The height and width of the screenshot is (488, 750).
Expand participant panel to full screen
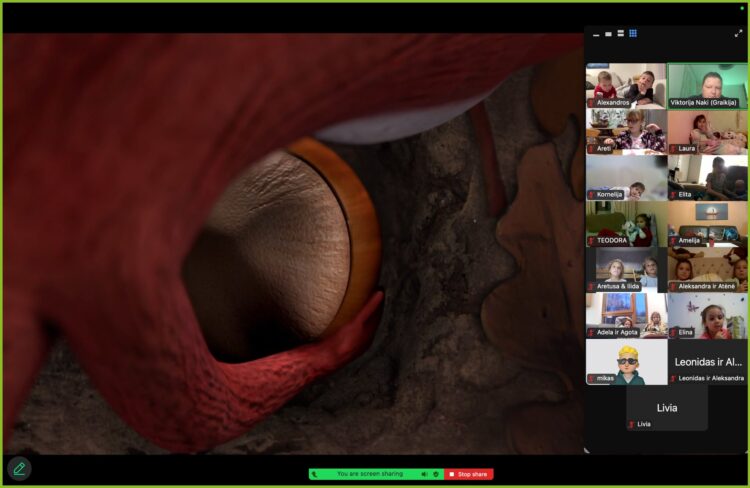coord(738,33)
